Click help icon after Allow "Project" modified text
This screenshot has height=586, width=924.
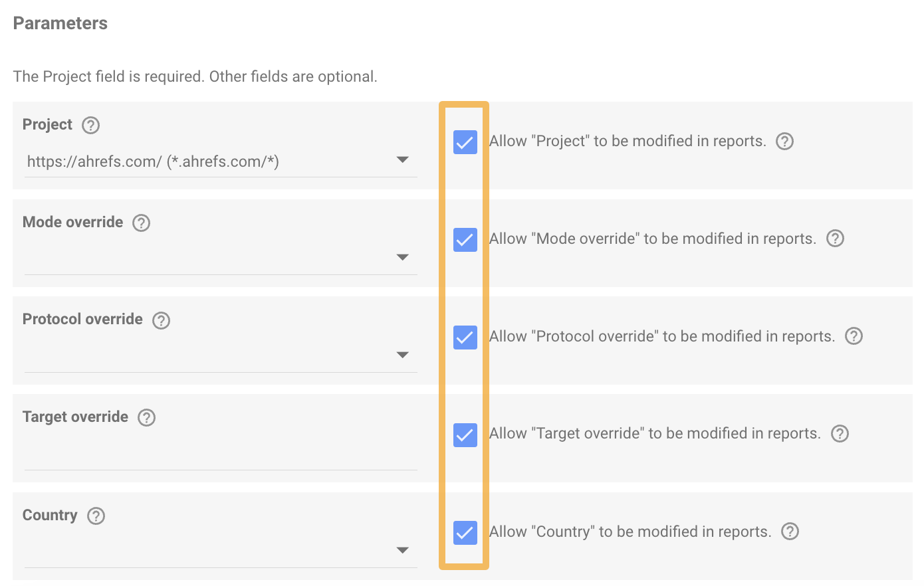point(785,142)
